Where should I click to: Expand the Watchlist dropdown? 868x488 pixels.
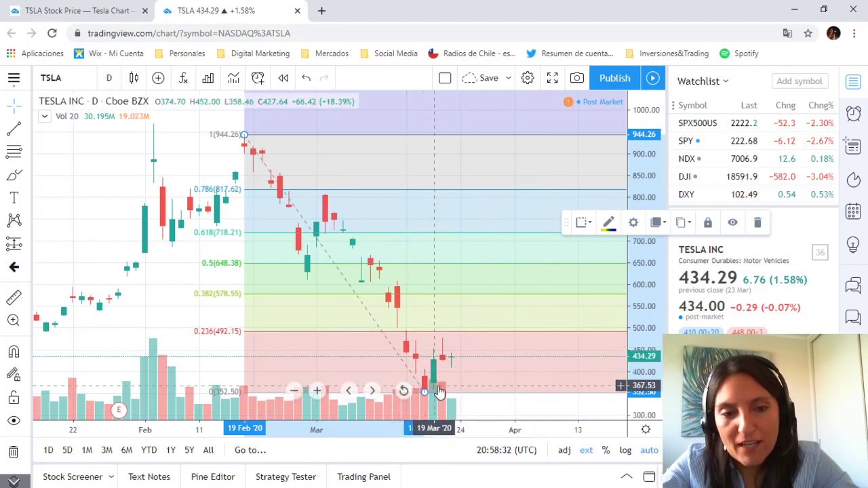703,81
